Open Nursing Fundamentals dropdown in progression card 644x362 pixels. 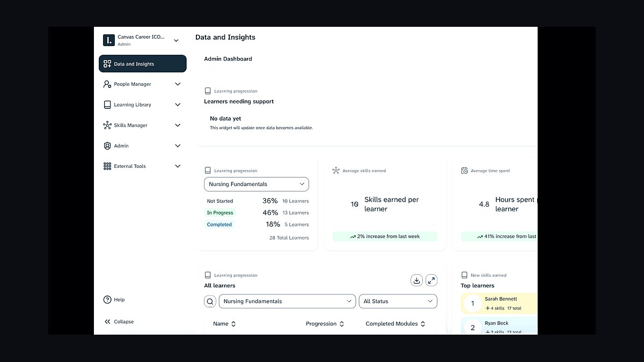pyautogui.click(x=257, y=184)
